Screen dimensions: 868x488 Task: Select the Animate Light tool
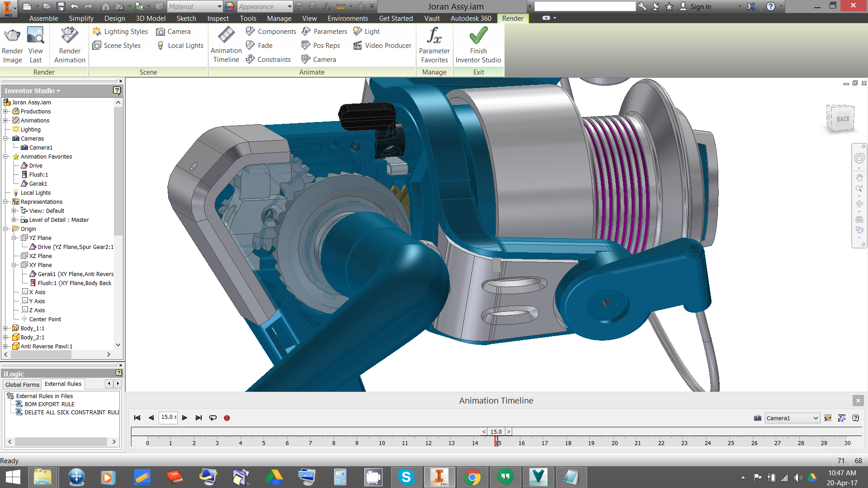pos(367,32)
